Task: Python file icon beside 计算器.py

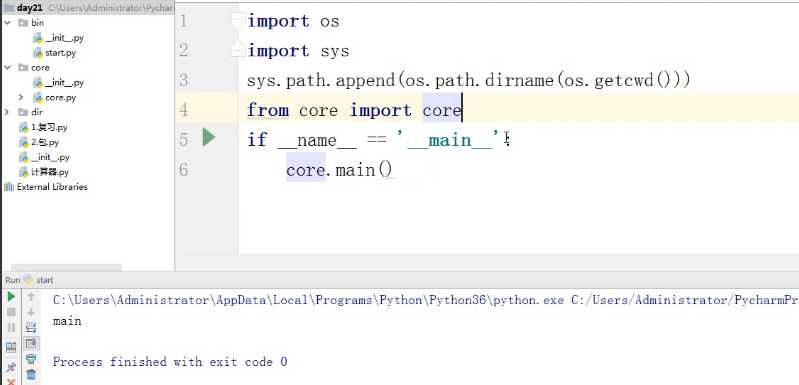Action: 23,172
